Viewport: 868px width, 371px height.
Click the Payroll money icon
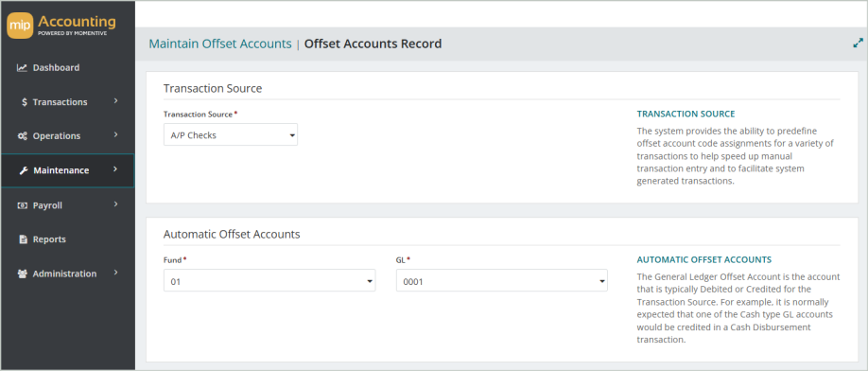click(22, 205)
